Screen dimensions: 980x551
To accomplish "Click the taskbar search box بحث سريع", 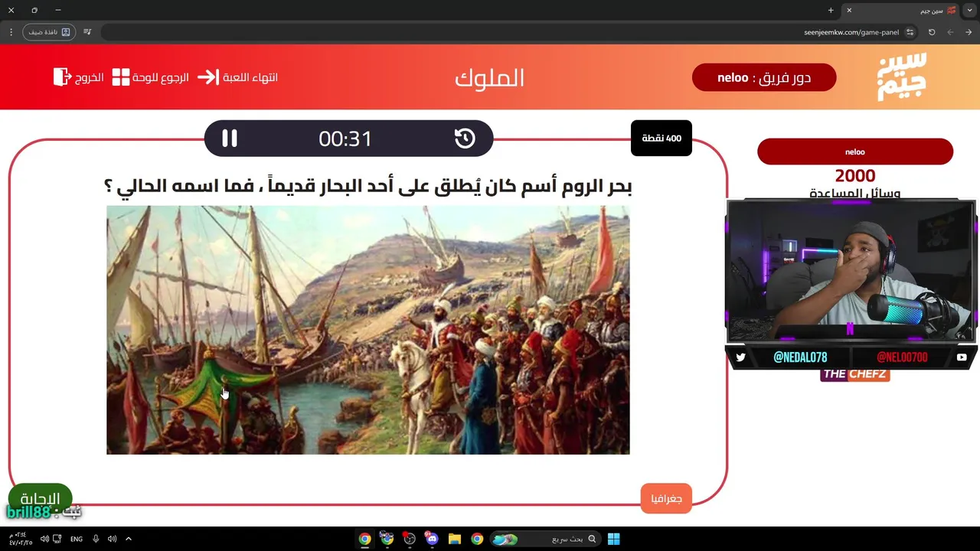I will 545,539.
